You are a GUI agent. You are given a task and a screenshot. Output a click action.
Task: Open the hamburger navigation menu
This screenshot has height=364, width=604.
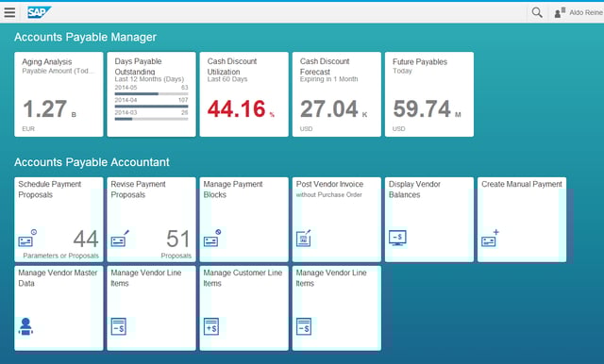pos(9,12)
